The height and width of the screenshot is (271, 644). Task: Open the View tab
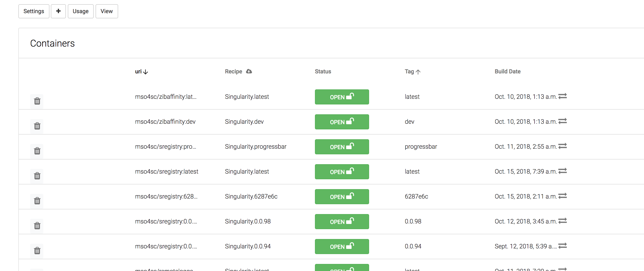pyautogui.click(x=106, y=11)
